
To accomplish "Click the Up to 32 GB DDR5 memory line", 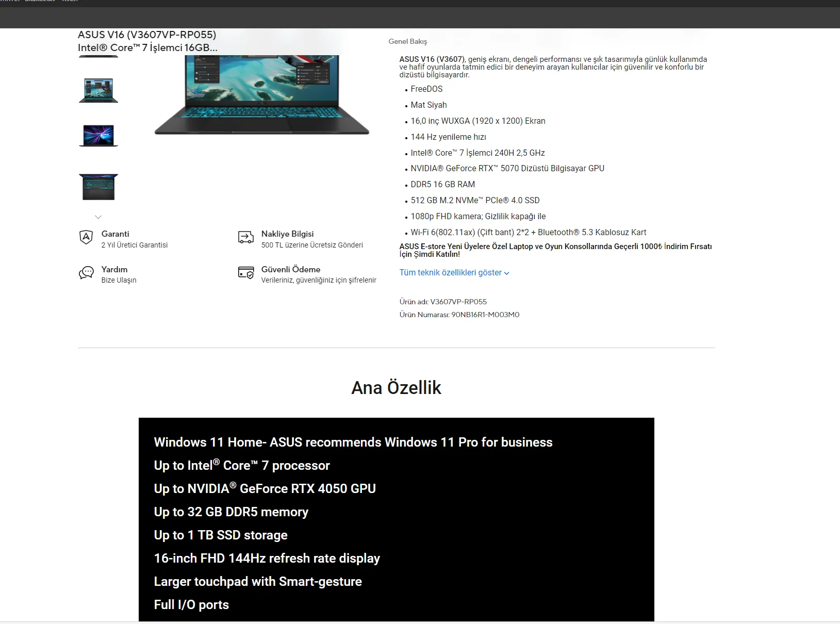I will click(x=231, y=512).
